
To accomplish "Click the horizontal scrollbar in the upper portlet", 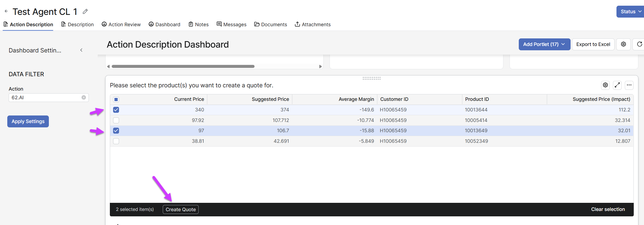I will click(x=183, y=67).
